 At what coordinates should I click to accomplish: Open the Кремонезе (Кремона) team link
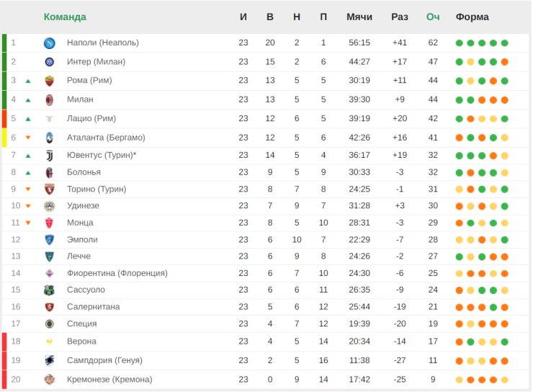[109, 380]
